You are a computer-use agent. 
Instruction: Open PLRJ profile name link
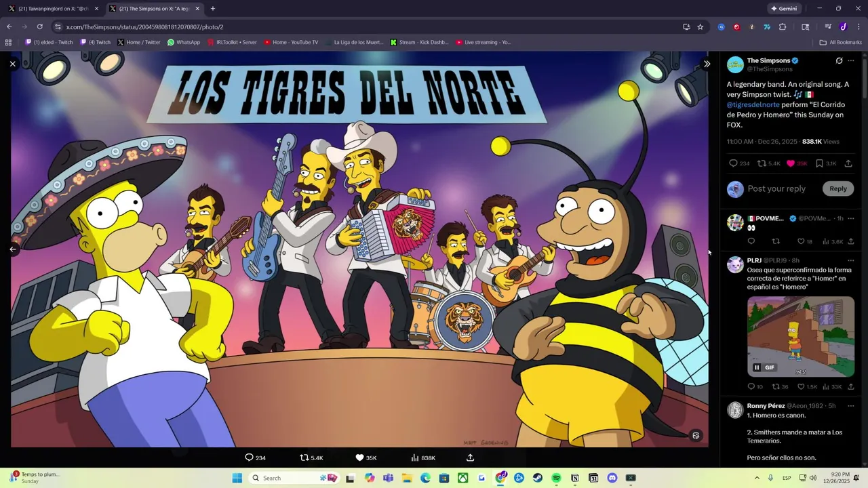(x=754, y=260)
